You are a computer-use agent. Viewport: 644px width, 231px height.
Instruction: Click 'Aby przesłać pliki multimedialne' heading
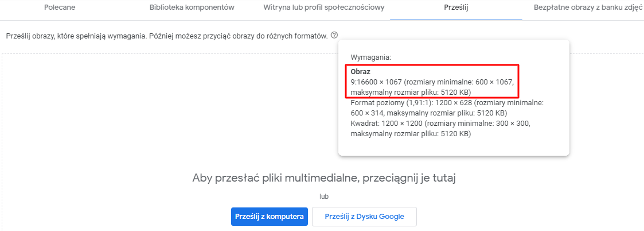coord(325,179)
